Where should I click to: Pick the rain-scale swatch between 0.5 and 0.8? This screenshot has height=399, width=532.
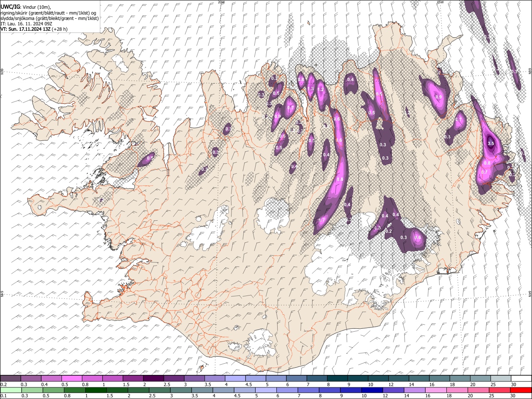pyautogui.click(x=54, y=390)
